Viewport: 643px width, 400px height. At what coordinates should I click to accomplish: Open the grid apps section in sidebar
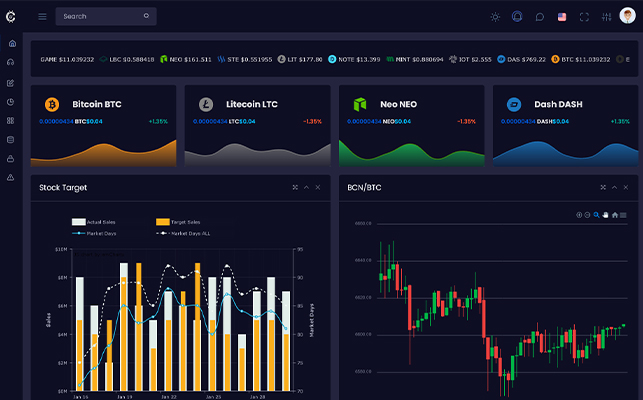[11, 121]
